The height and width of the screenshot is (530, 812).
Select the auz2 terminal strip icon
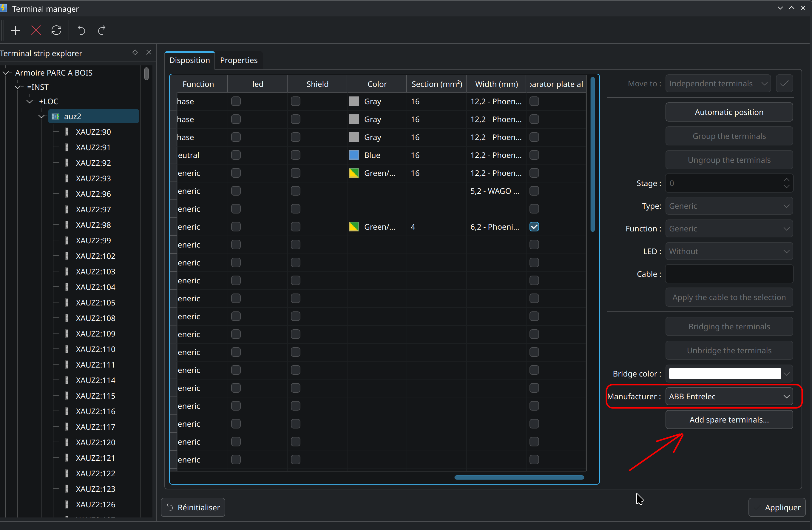coord(55,116)
